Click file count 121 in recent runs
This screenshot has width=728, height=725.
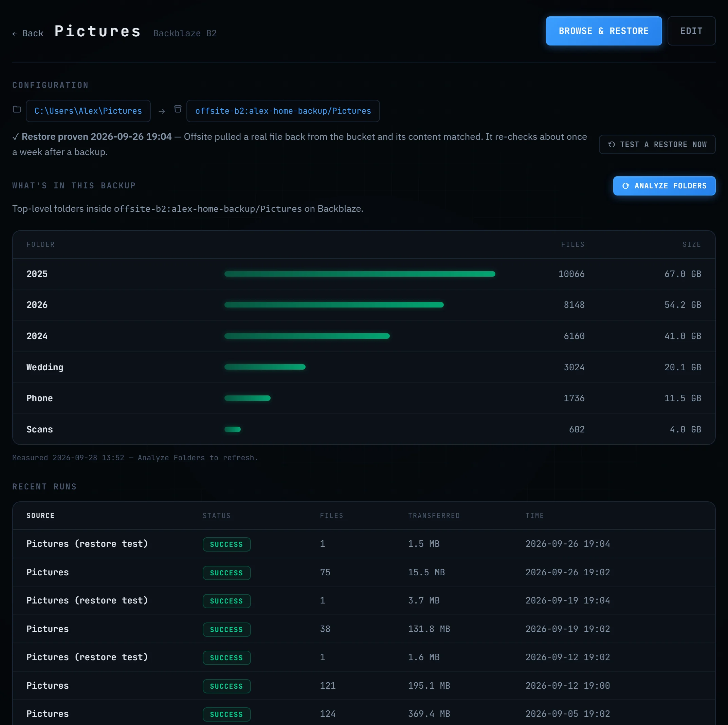pyautogui.click(x=327, y=685)
